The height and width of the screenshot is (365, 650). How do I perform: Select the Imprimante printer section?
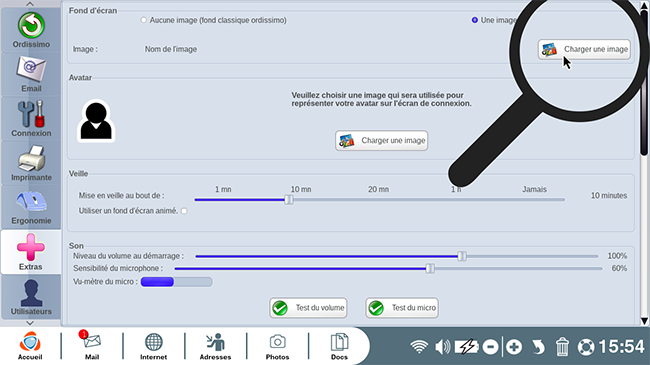tap(31, 163)
